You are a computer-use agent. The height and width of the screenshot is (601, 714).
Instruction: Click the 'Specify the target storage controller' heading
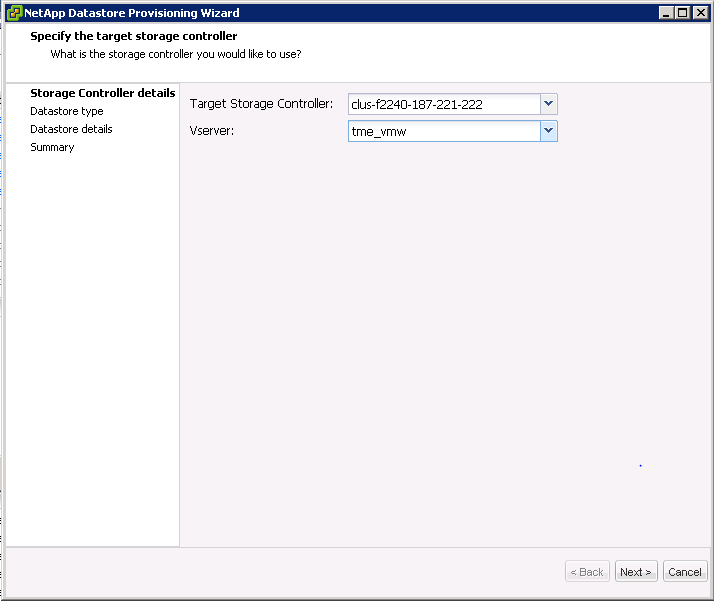(x=133, y=36)
